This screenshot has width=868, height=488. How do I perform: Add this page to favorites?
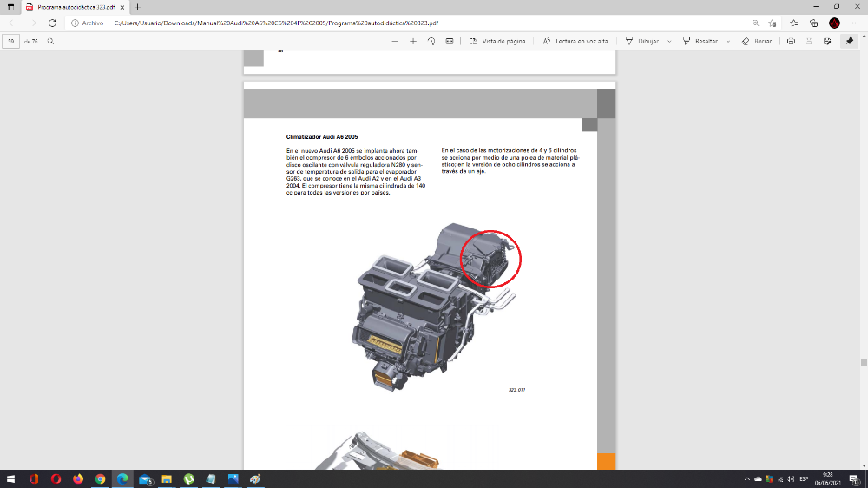tap(773, 23)
